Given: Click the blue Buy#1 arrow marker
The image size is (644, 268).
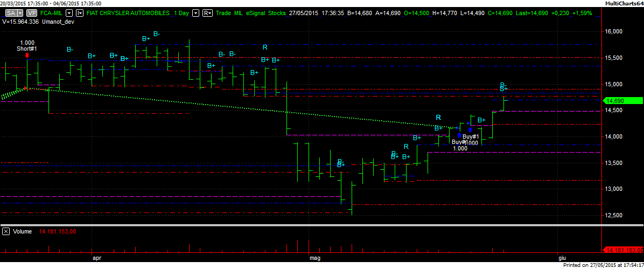Looking at the screenshot, I should (470, 129).
